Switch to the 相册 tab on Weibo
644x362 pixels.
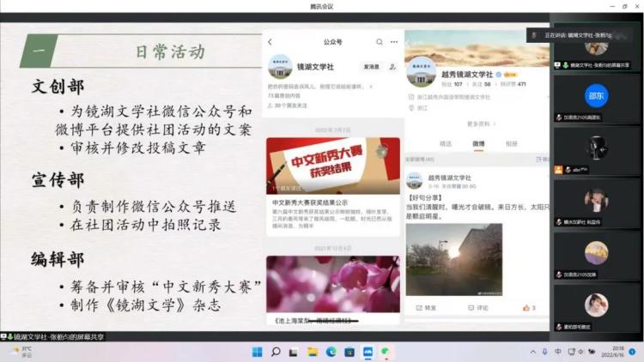click(512, 143)
